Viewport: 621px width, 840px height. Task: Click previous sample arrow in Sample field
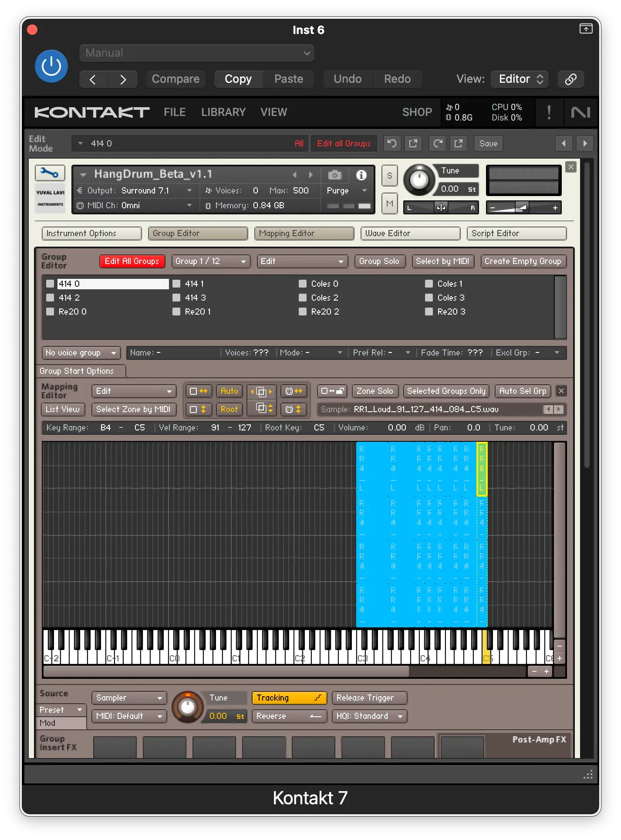click(548, 410)
